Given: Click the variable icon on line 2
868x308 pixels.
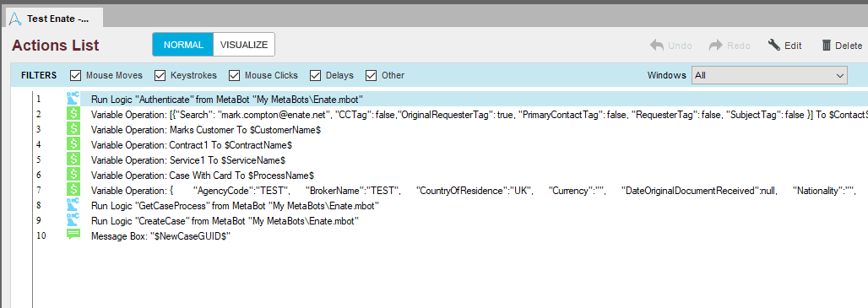Looking at the screenshot, I should 73,115.
